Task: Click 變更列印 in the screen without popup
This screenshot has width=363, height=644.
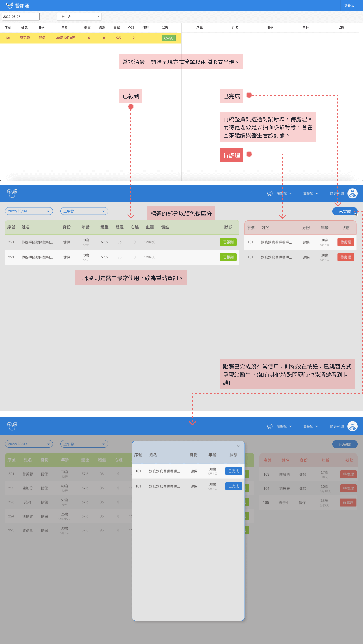Action: 337,193
